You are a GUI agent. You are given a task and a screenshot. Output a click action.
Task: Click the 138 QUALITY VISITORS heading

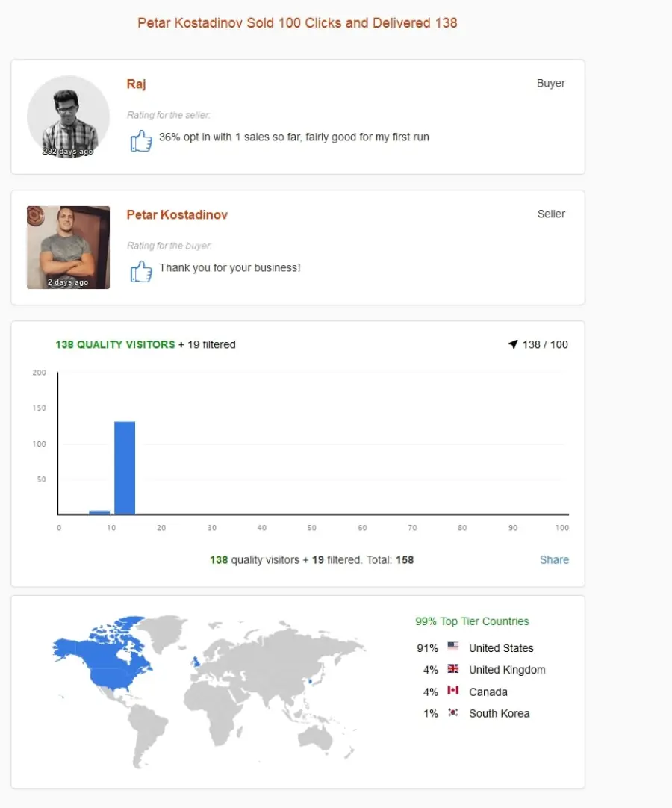116,345
